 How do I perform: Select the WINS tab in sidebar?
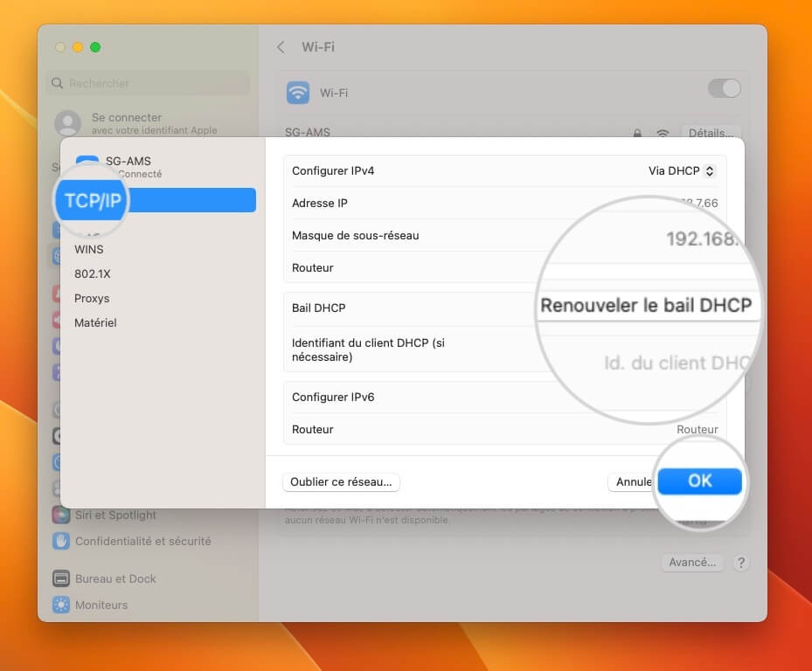pos(89,250)
